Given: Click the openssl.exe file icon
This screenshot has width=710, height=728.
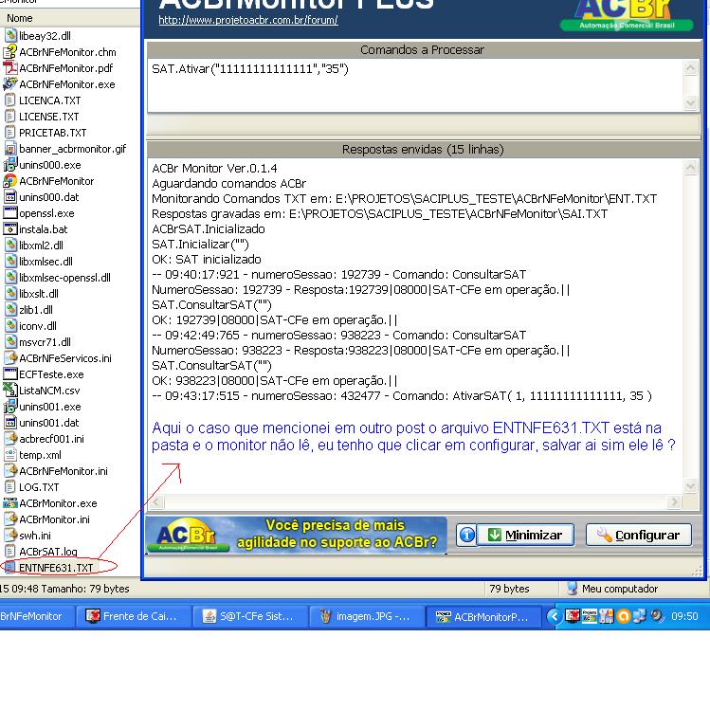Looking at the screenshot, I should click(x=10, y=213).
